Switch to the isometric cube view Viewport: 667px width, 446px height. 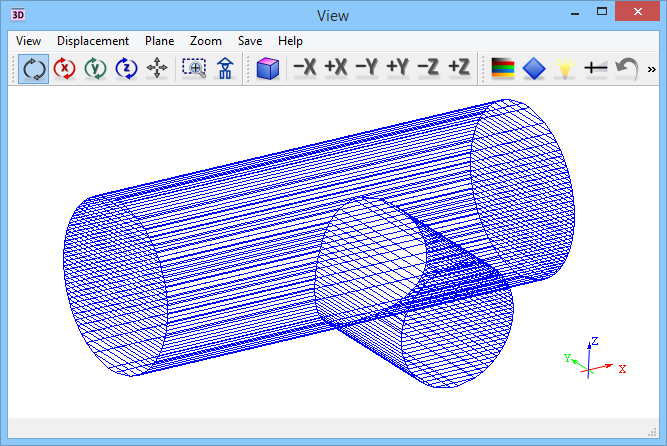[x=268, y=69]
